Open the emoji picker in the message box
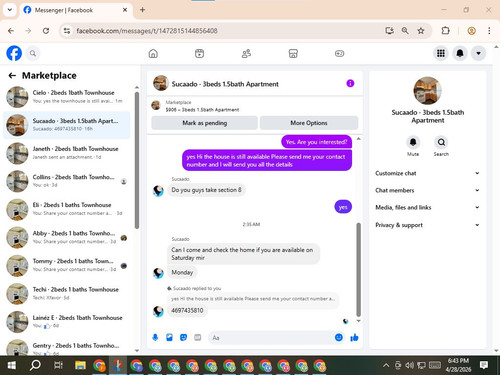This screenshot has height=375, width=500. click(x=339, y=338)
